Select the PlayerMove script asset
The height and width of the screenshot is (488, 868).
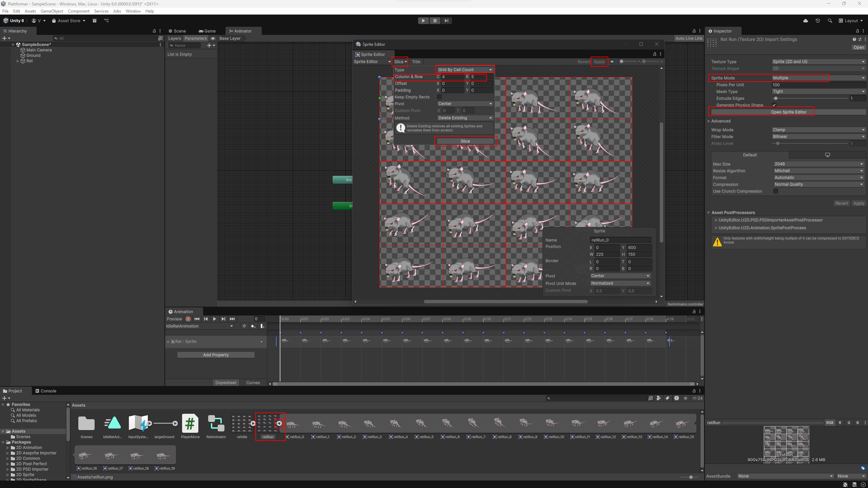tap(190, 426)
